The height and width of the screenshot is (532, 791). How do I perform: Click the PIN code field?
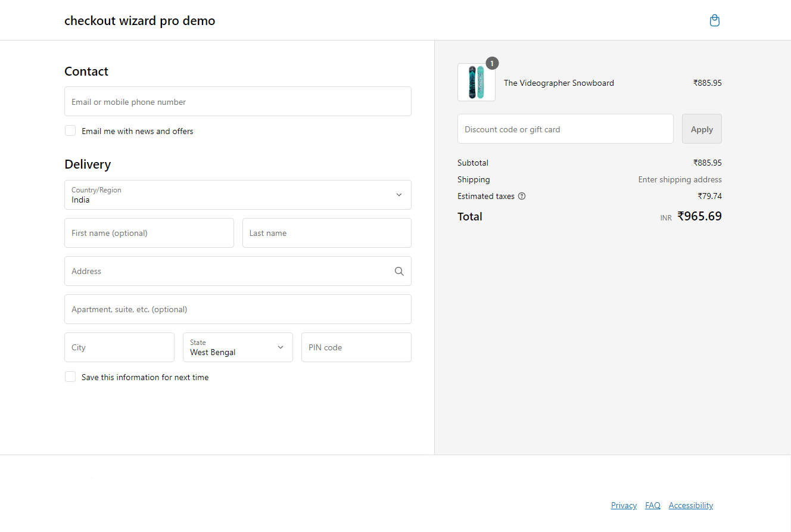[356, 347]
